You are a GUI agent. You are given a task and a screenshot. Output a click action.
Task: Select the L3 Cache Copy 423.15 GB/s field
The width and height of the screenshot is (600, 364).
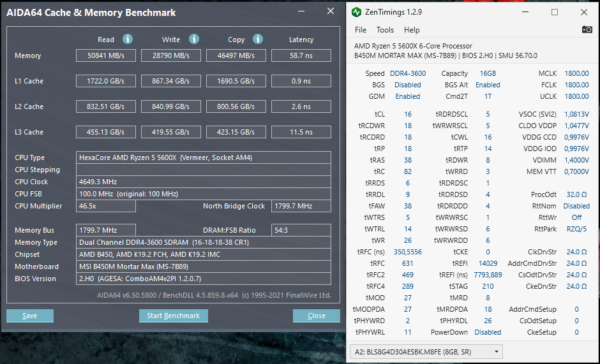pyautogui.click(x=236, y=132)
